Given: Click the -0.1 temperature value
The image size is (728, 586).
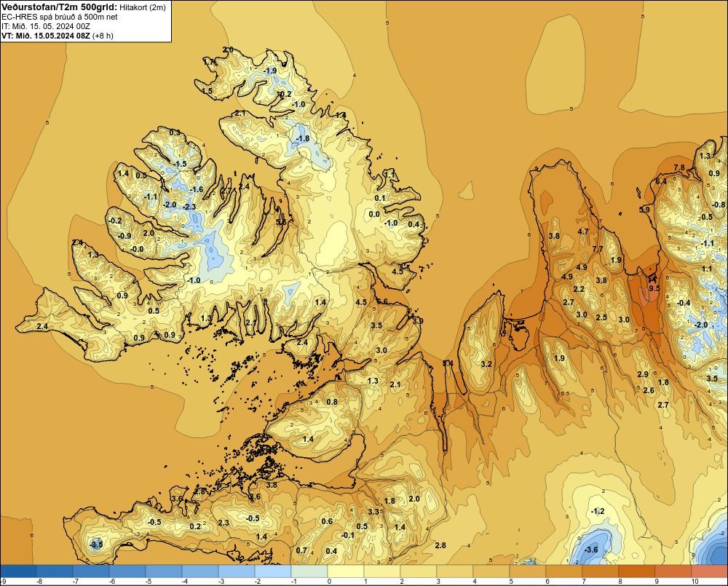Looking at the screenshot, I should 348,535.
